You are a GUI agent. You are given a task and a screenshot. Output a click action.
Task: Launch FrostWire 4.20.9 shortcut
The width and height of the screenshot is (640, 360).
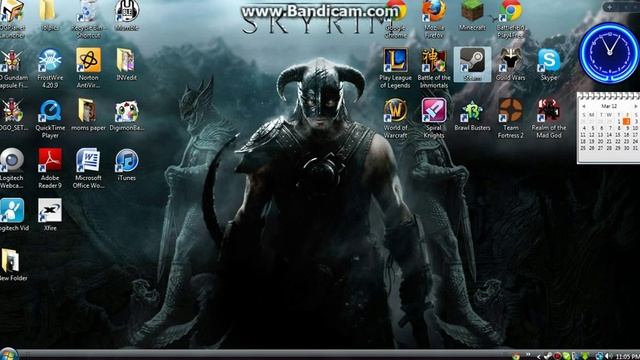click(x=50, y=69)
